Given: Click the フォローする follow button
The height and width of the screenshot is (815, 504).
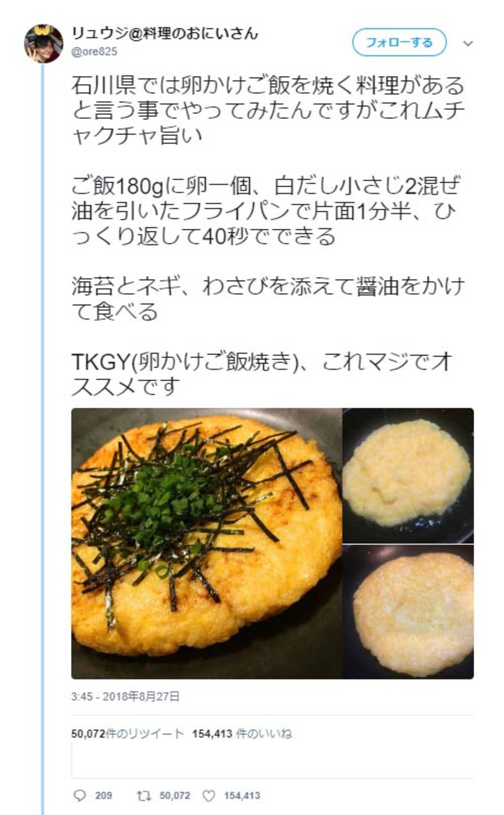Looking at the screenshot, I should pos(399,42).
